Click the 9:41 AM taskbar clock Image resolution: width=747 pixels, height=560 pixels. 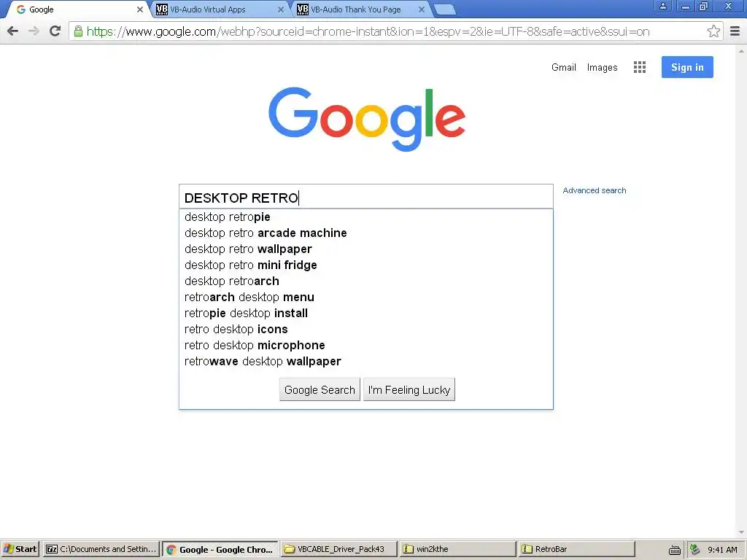click(722, 550)
